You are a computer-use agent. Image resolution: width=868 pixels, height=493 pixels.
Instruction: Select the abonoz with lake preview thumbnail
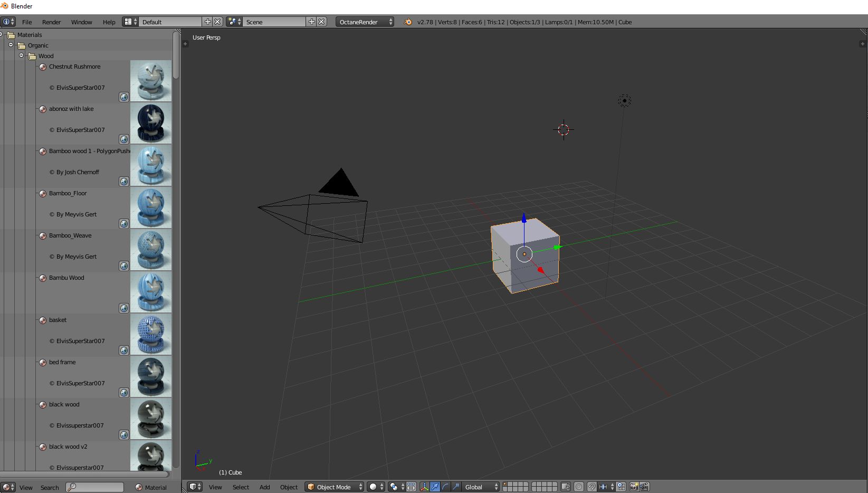coord(151,123)
